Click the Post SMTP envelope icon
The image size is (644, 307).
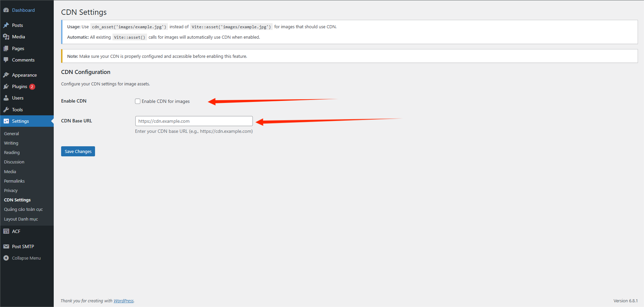tap(6, 246)
